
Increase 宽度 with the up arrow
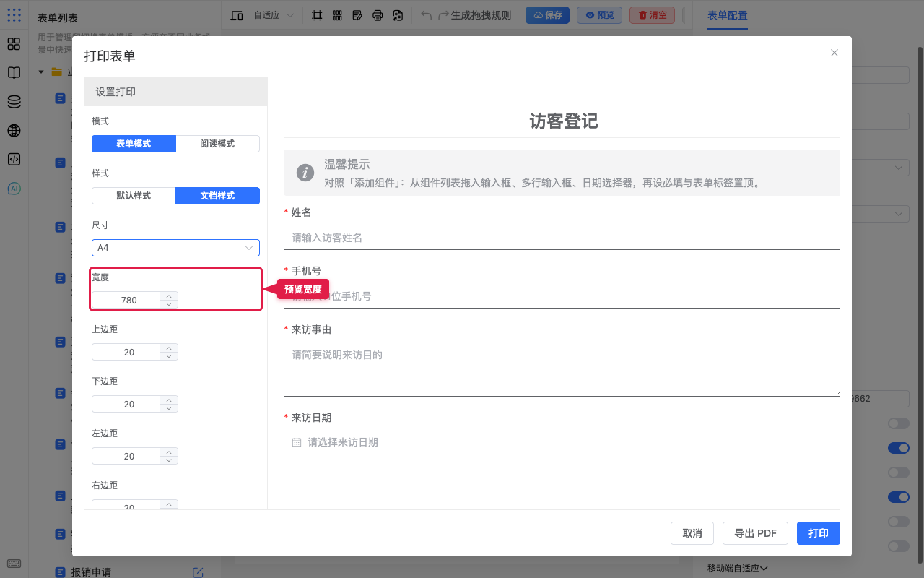click(169, 296)
